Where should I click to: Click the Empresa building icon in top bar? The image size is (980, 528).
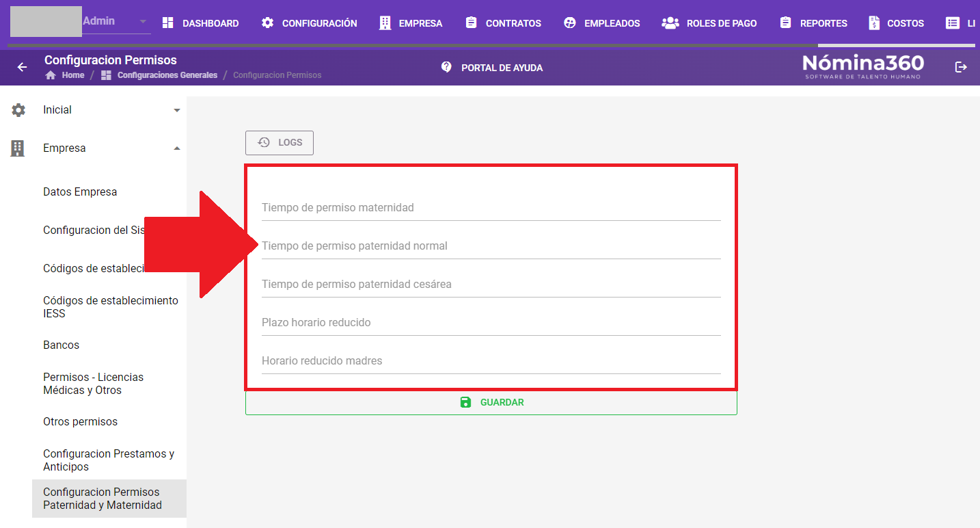(385, 23)
